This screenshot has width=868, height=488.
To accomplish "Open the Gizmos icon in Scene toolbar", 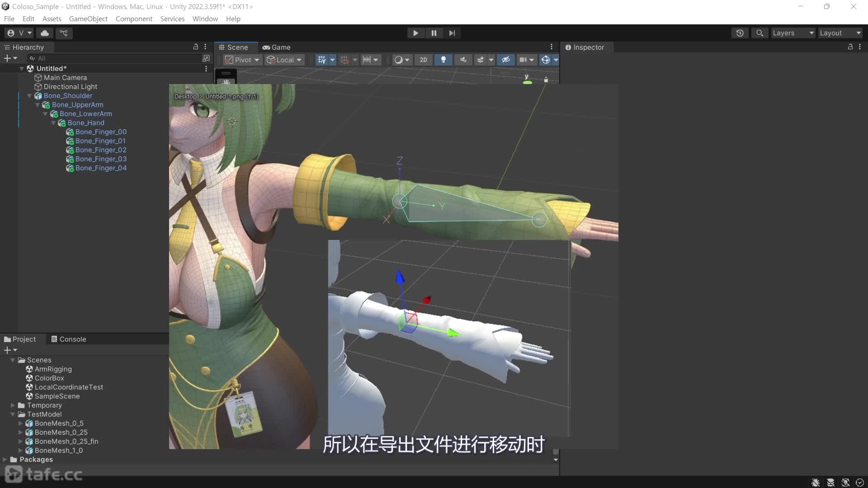I will tap(545, 60).
